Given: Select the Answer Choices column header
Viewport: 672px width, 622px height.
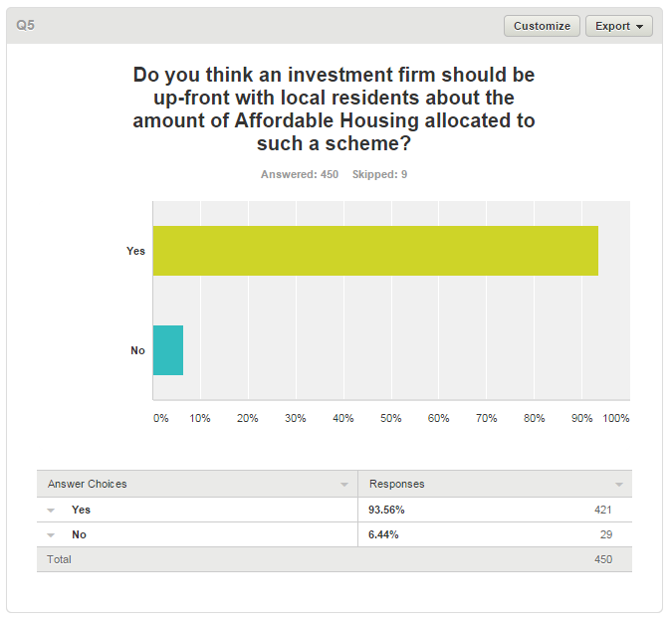Looking at the screenshot, I should pyautogui.click(x=87, y=484).
